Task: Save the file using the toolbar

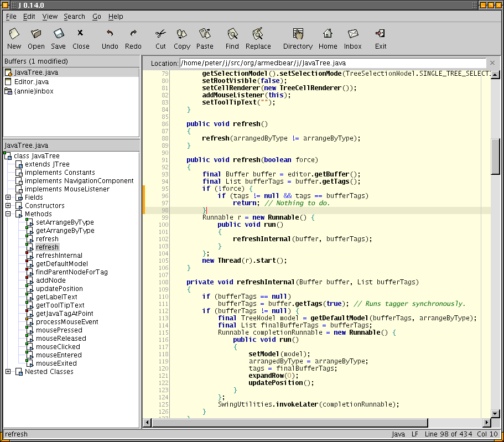Action: 58,34
